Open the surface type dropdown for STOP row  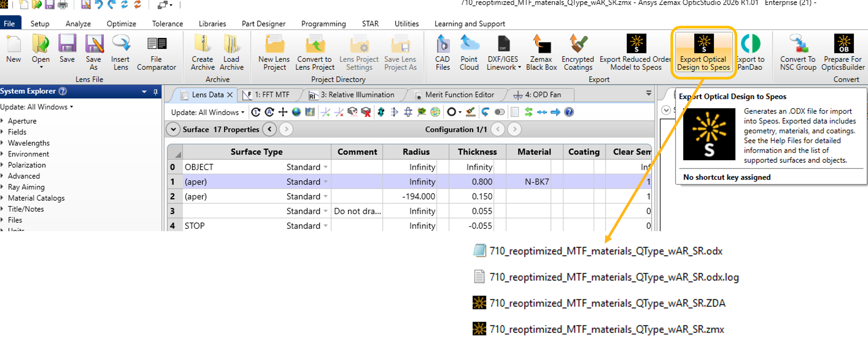[x=326, y=226]
